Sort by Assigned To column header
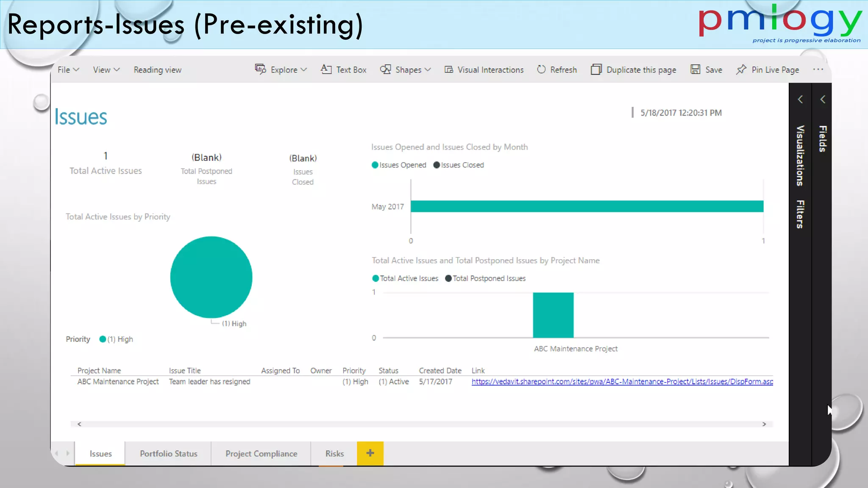The image size is (868, 488). (280, 371)
